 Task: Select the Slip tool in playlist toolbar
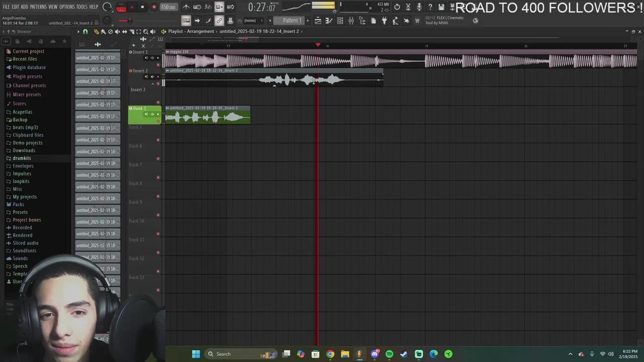pyautogui.click(x=124, y=32)
